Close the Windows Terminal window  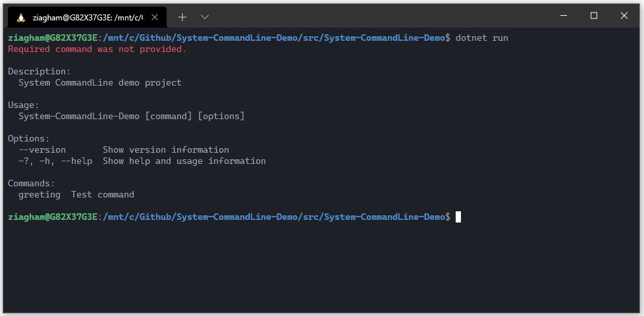click(x=624, y=16)
